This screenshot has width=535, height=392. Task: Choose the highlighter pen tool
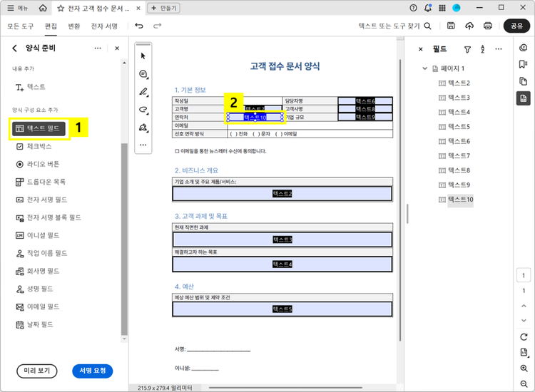click(143, 92)
